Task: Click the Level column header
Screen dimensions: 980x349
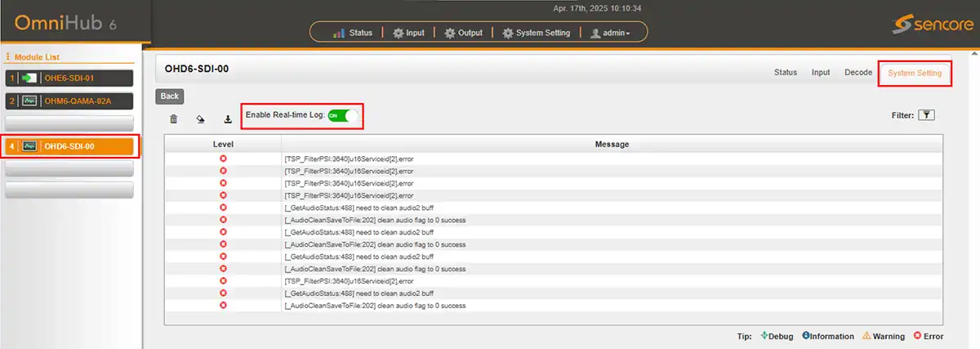Action: tap(223, 144)
